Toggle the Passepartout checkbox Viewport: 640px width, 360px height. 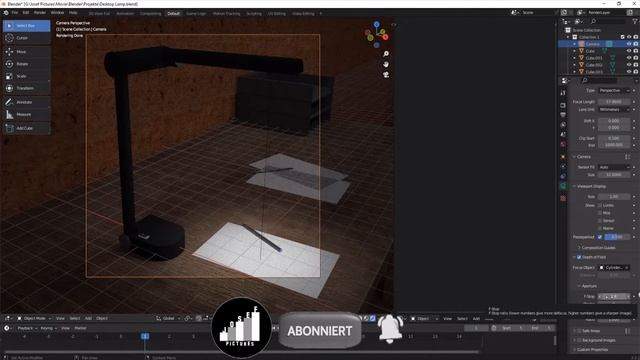(x=600, y=237)
